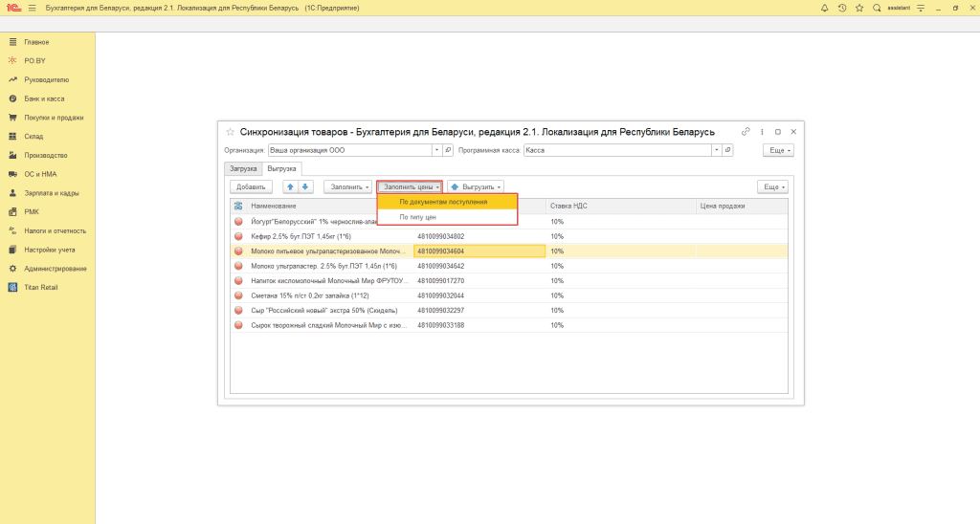Open the favorites star in title bar

tap(859, 8)
